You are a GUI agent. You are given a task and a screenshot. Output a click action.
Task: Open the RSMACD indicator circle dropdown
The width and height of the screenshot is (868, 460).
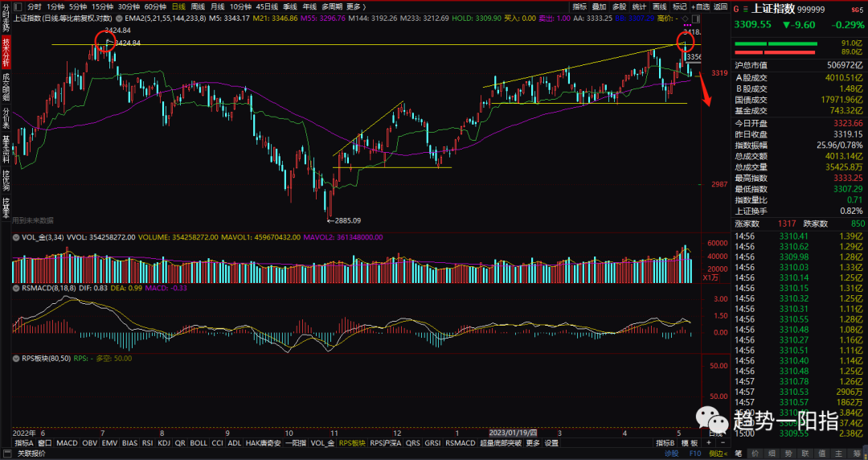click(16, 288)
